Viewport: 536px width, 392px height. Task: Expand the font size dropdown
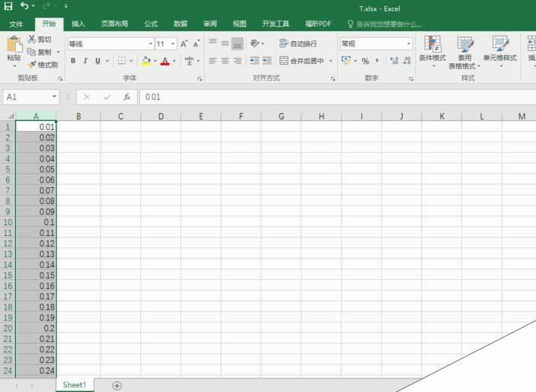(x=173, y=44)
